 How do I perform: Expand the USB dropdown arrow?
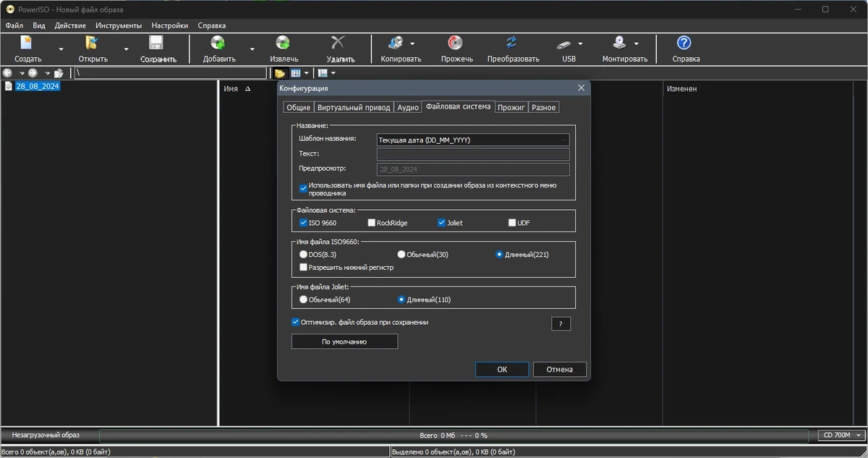[580, 43]
